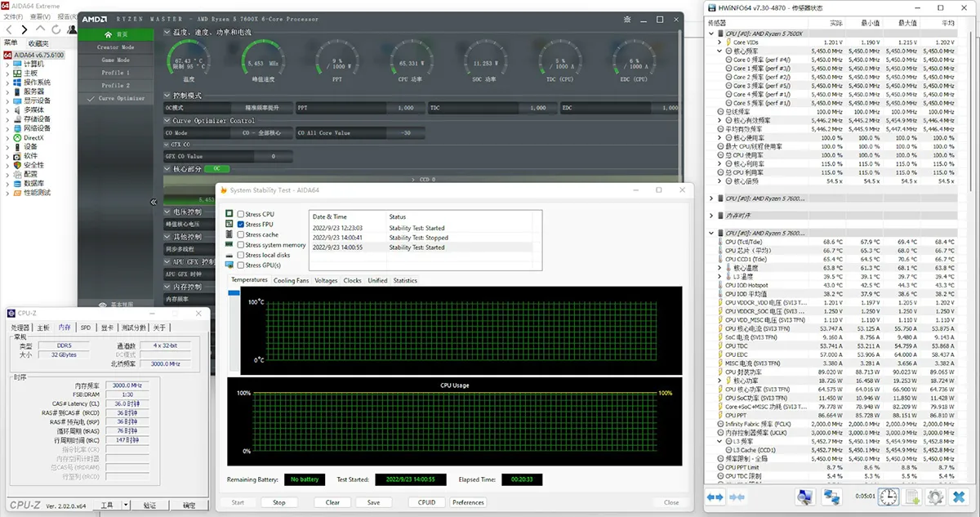Open HWiNFO settings gear icon
980x517 pixels.
(935, 497)
